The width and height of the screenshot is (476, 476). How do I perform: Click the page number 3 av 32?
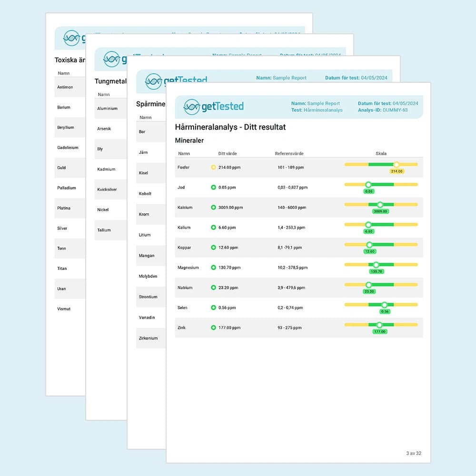pyautogui.click(x=413, y=454)
